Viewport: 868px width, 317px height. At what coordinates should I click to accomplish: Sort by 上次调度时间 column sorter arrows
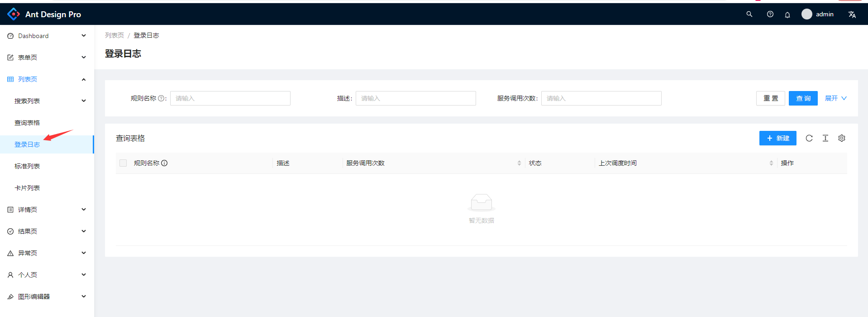(771, 163)
